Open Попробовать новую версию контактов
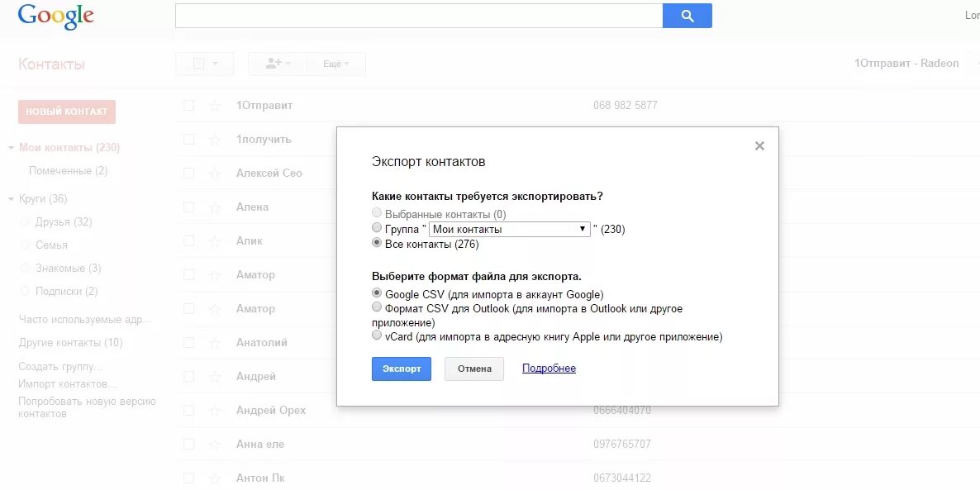980x490 pixels. pos(87,407)
